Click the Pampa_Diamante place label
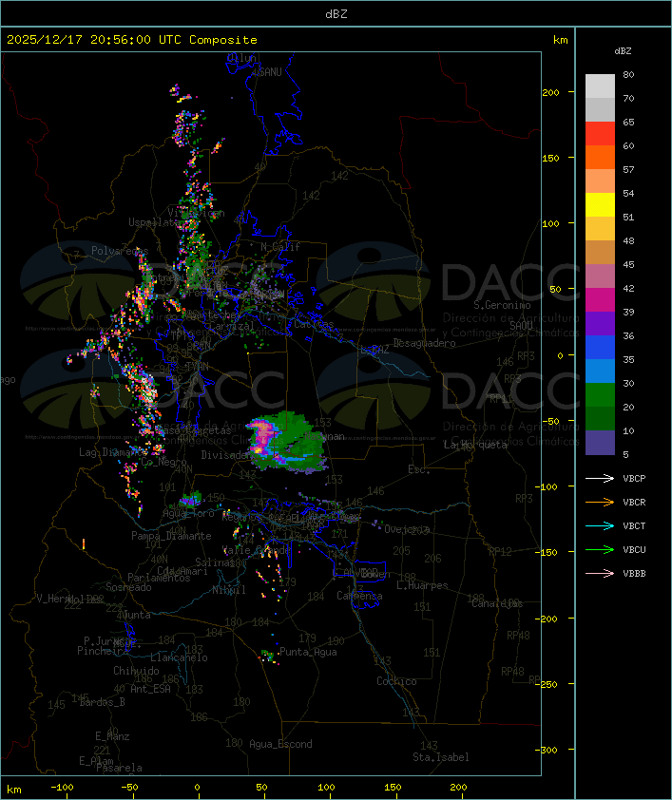This screenshot has height=800, width=672. [x=171, y=535]
